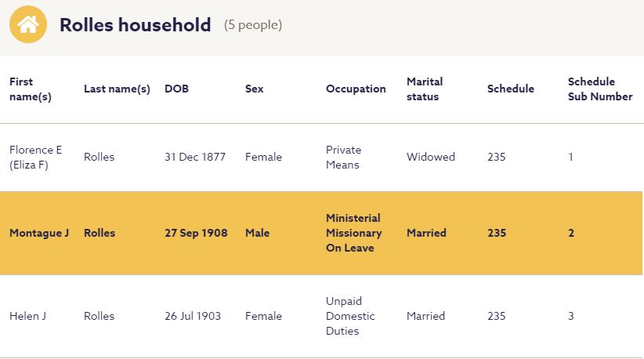
Task: Click the (5 people) count label
Action: click(x=253, y=25)
